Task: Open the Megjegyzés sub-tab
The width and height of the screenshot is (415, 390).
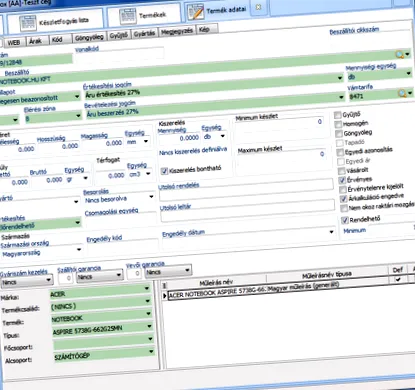Action: 177,32
